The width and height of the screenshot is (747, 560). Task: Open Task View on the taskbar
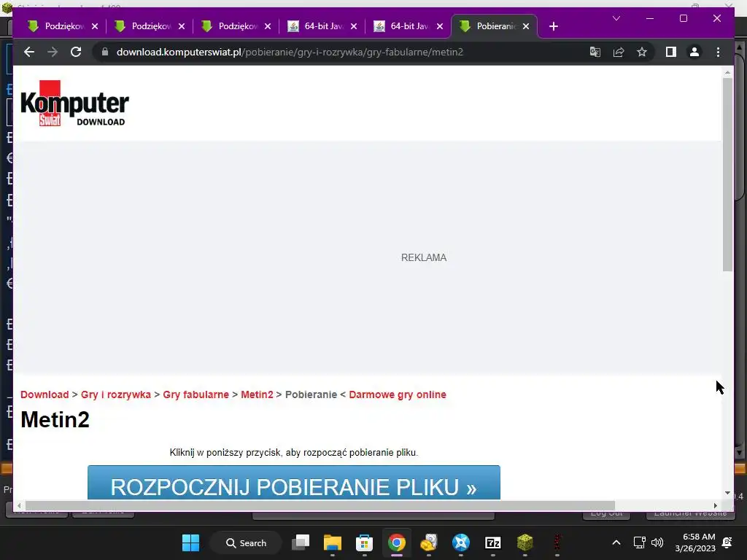click(x=301, y=542)
